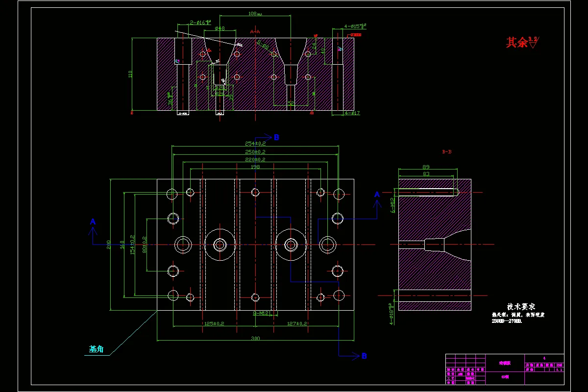Image resolution: width=588 pixels, height=392 pixels.
Task: Click the blue B marker above plan view
Action: [276, 138]
